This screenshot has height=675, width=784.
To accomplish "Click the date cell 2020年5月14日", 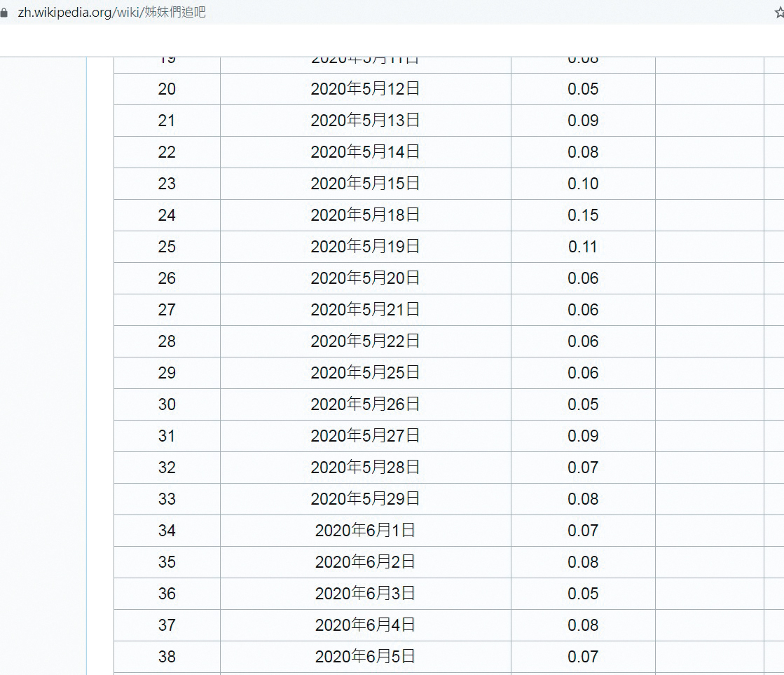I will 365,152.
